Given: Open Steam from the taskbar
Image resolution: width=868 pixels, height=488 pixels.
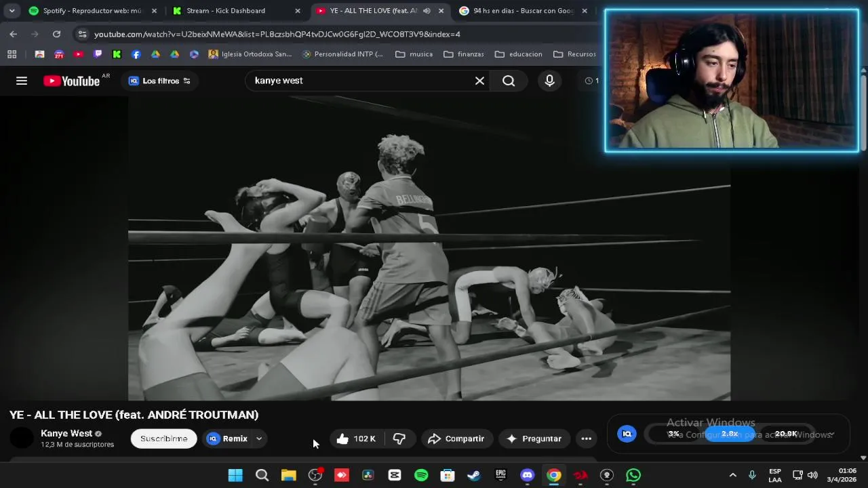Looking at the screenshot, I should click(474, 475).
